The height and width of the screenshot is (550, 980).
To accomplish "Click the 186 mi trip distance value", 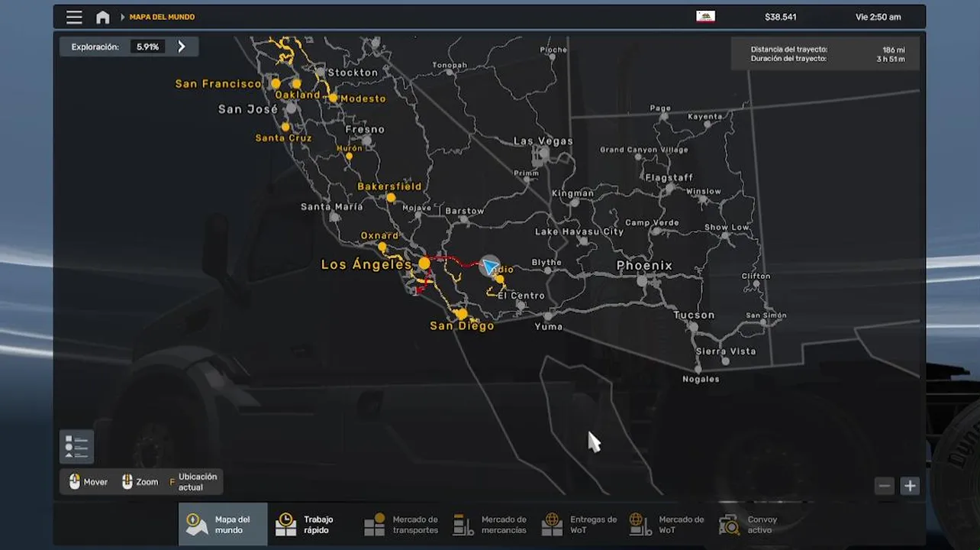I will pyautogui.click(x=894, y=50).
